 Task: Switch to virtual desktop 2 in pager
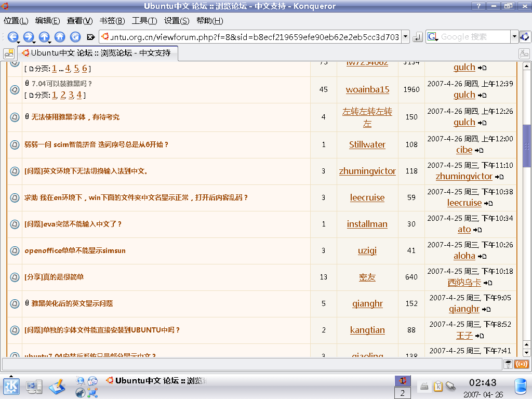(x=403, y=393)
